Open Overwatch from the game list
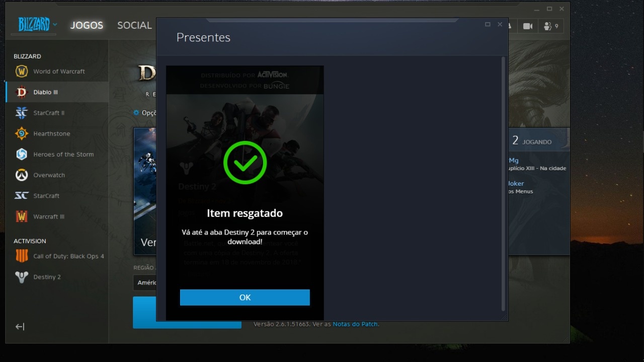The image size is (644, 362). 22,175
